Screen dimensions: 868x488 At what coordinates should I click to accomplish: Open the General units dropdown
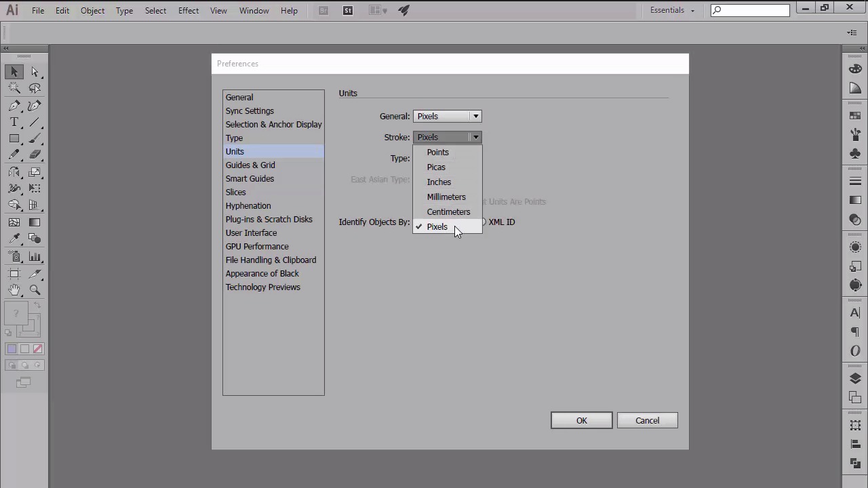(x=447, y=117)
